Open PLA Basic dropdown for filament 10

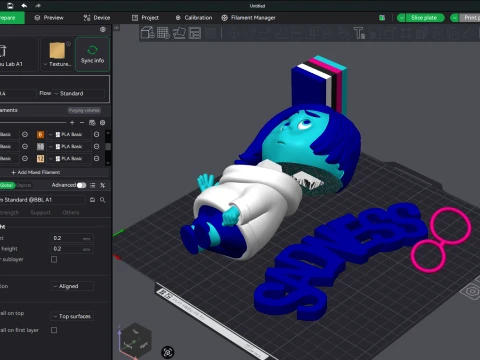(x=69, y=146)
